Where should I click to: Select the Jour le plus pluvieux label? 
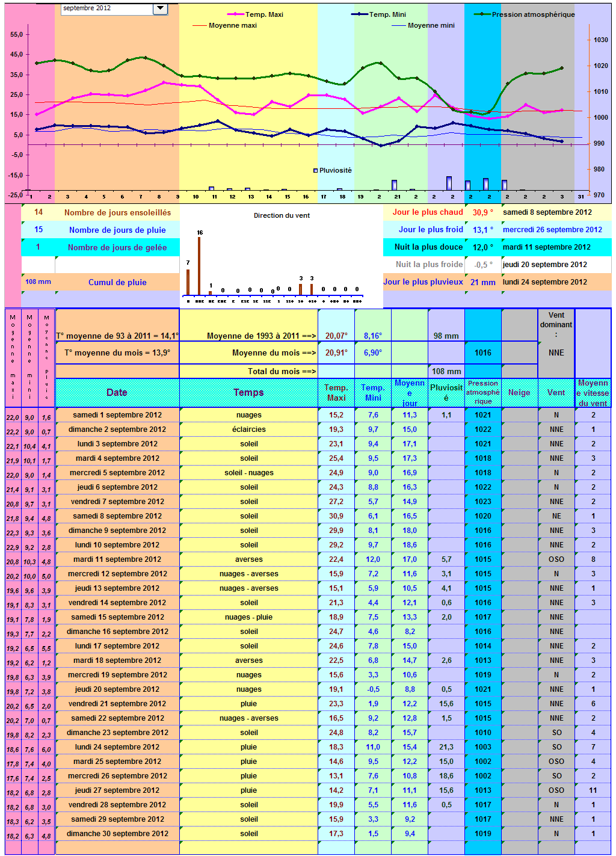tap(423, 282)
